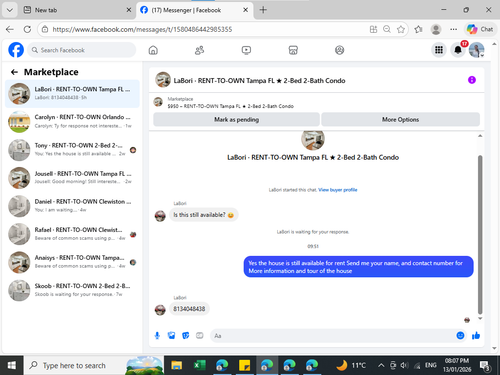
Task: Open the Marketplace storefront icon
Action: (x=293, y=50)
